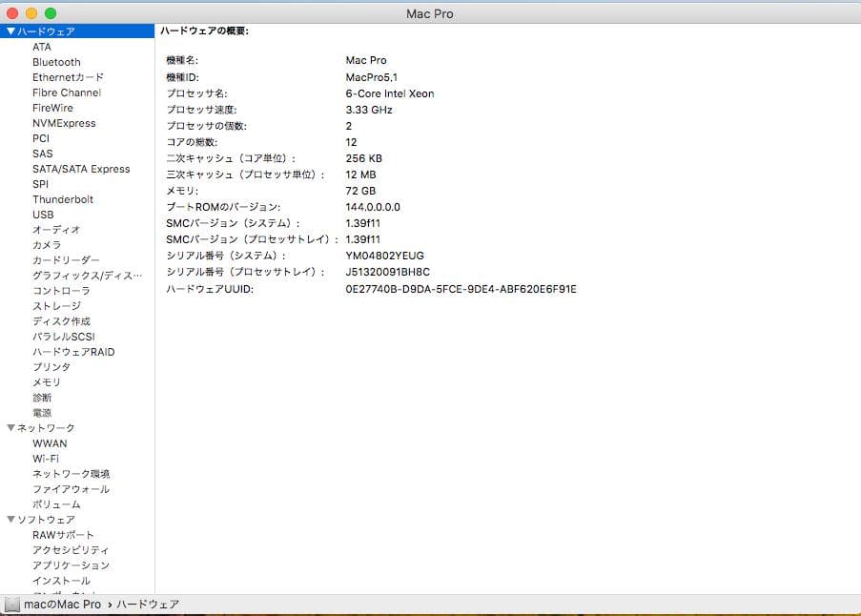Click the computer icon in the bottom breadcrumb bar
861x616 pixels.
[x=11, y=604]
